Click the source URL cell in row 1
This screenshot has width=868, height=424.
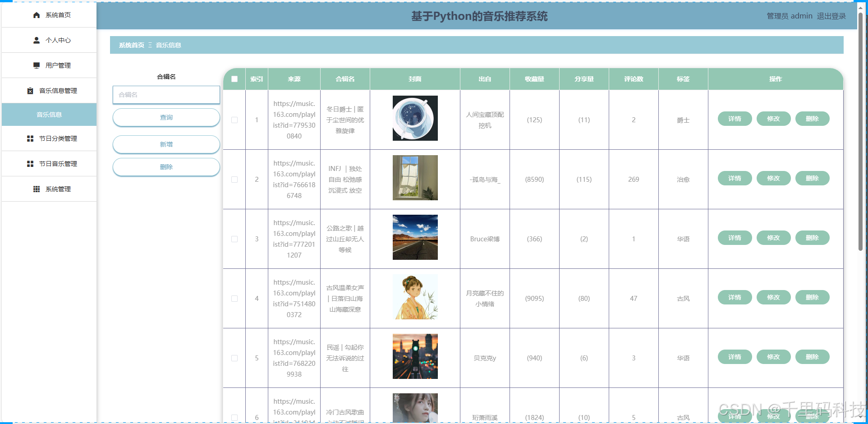[x=294, y=120]
